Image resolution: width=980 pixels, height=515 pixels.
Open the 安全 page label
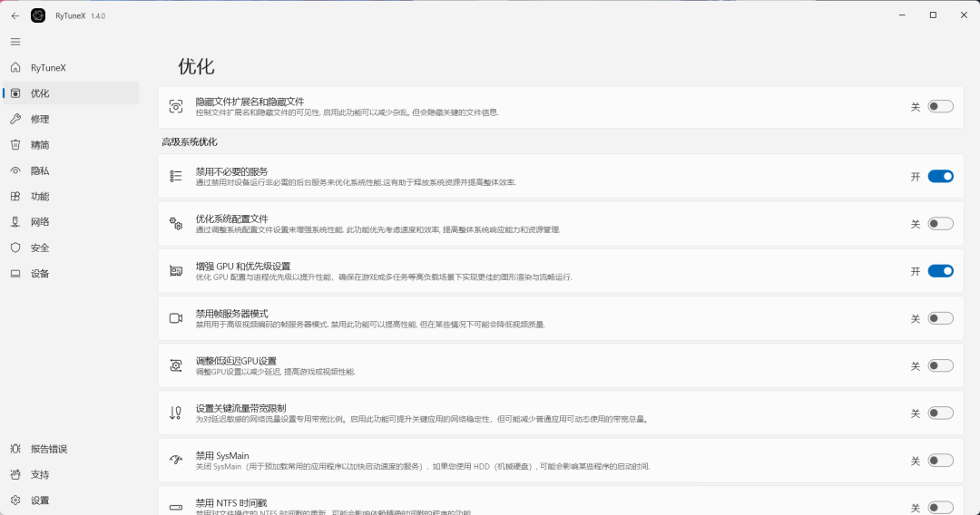[40, 248]
